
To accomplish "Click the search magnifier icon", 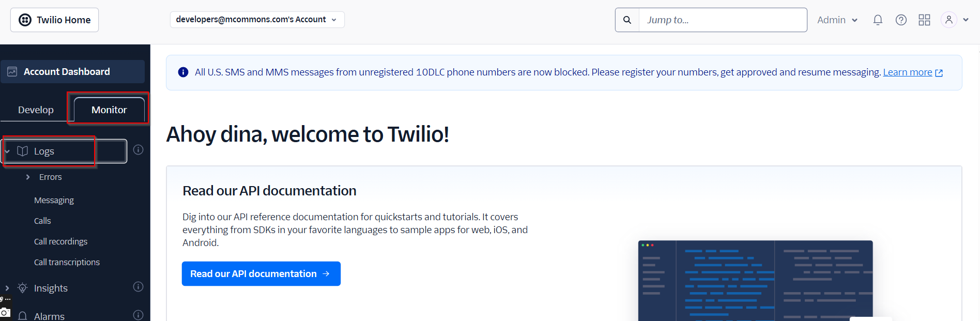I will click(x=627, y=20).
